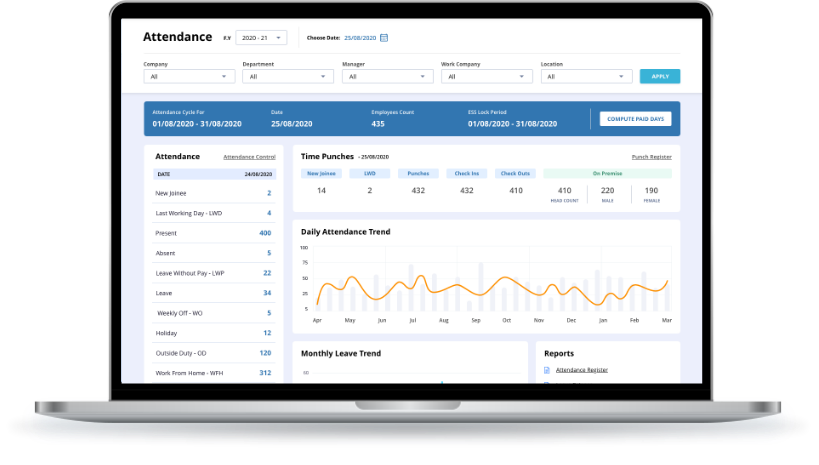Image resolution: width=819 pixels, height=465 pixels.
Task: Click the DATE 24/08/2020 header row
Action: 214,174
